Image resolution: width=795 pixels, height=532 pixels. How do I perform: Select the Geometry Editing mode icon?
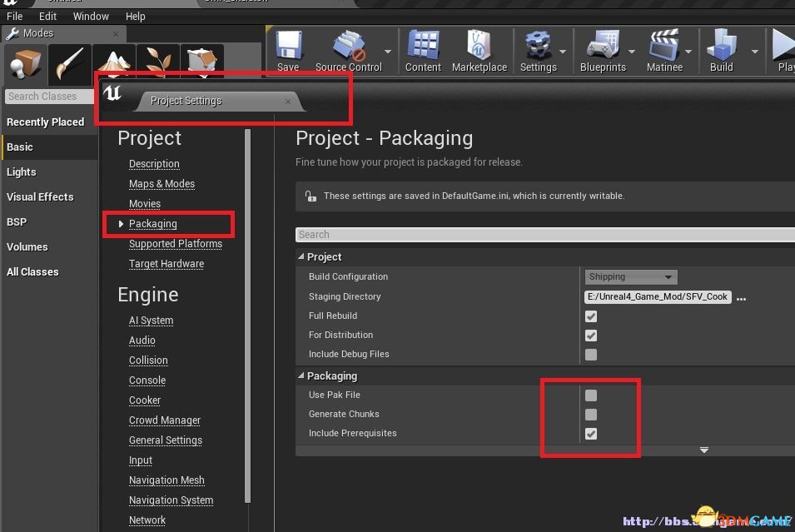[201, 62]
